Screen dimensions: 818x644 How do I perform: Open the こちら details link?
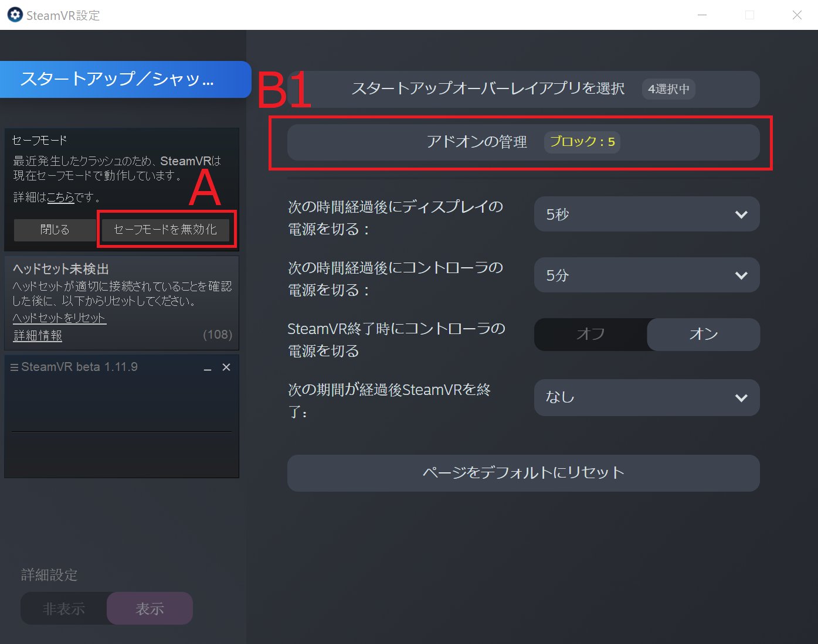pyautogui.click(x=60, y=197)
